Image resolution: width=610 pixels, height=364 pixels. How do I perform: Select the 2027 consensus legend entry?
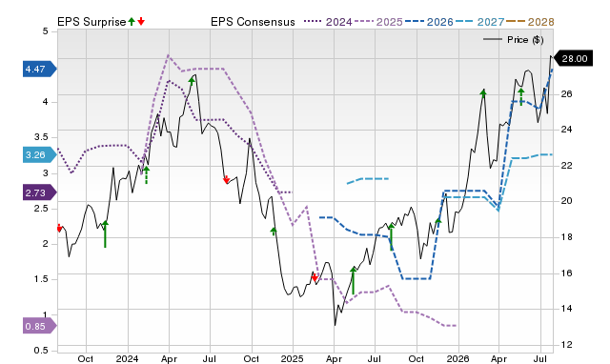pyautogui.click(x=480, y=22)
